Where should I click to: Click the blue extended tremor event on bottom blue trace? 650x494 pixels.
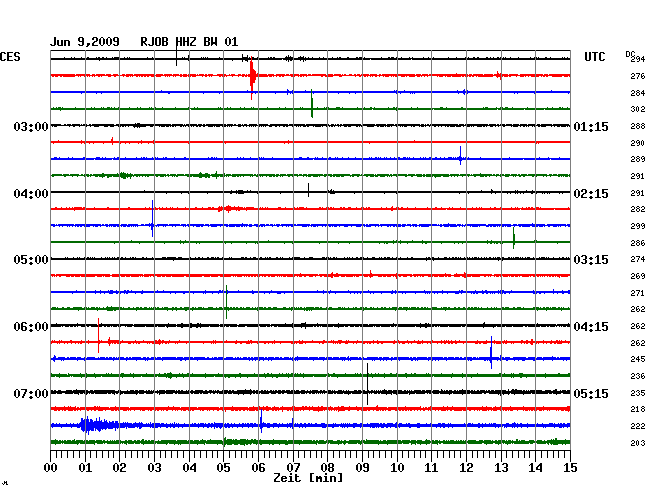click(99, 425)
